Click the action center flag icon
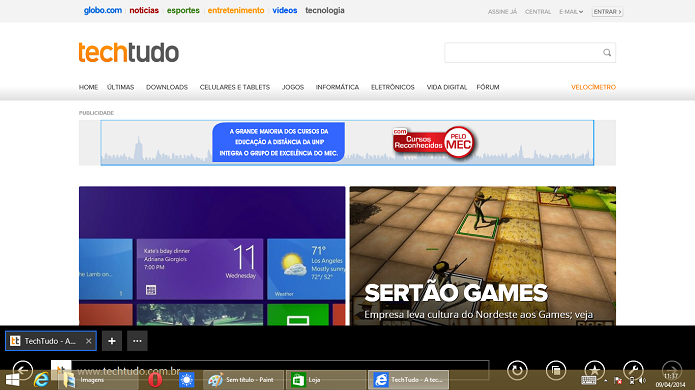Viewport: 695px width, 390px height. pyautogui.click(x=618, y=380)
